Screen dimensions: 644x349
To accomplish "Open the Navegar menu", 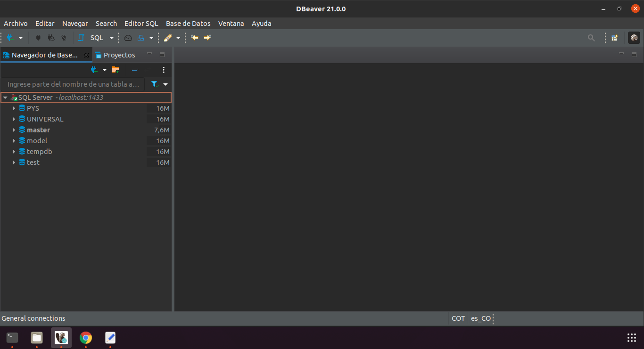I will pyautogui.click(x=75, y=24).
